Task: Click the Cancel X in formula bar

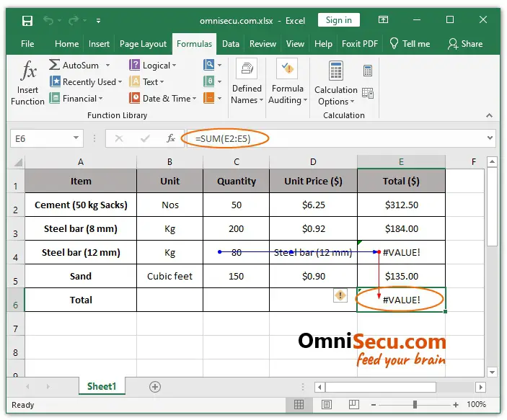Action: coord(119,138)
